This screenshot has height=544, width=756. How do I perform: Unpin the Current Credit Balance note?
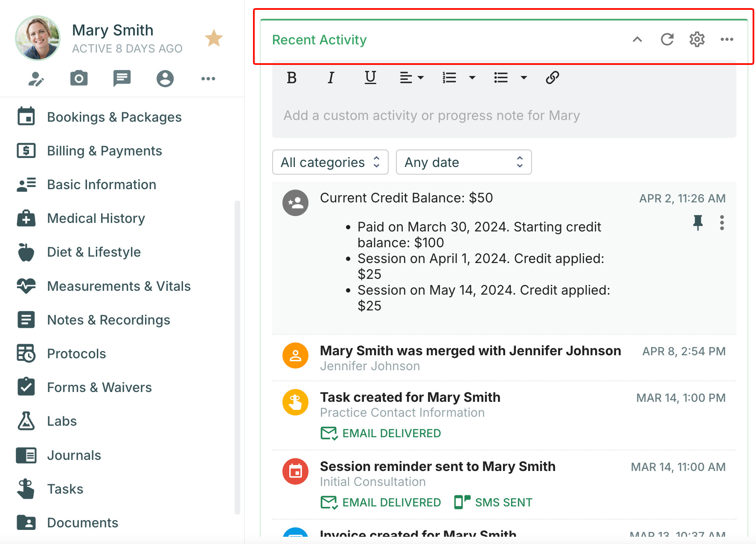pos(698,222)
